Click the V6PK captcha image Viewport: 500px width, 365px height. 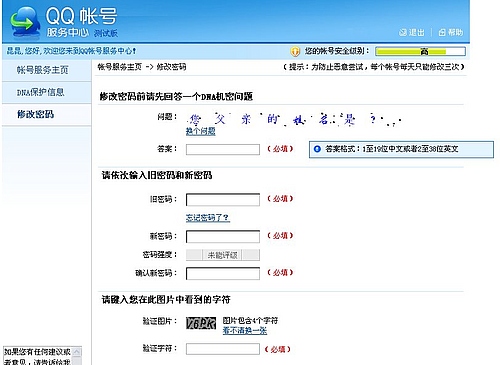tap(201, 323)
